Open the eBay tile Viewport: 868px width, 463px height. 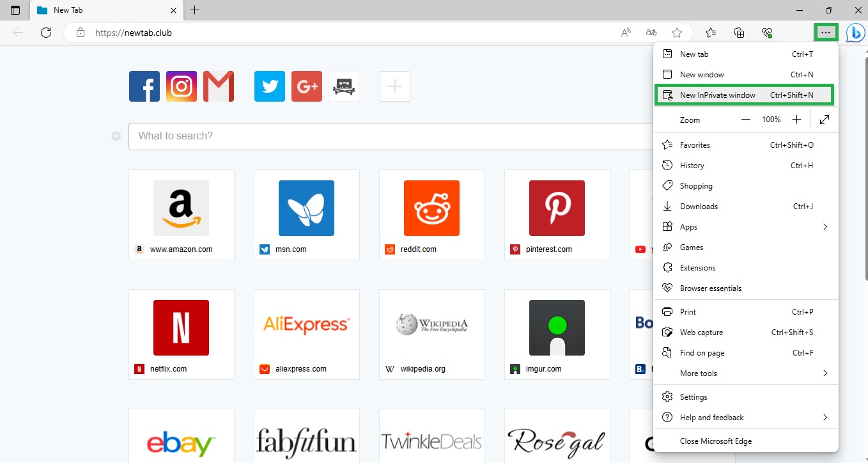pos(182,436)
